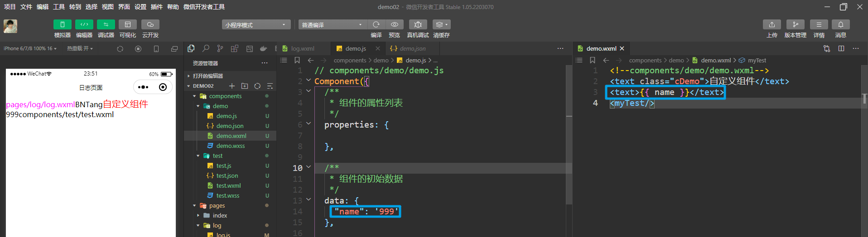Open Messages (消息) bell icon
This screenshot has width=868, height=237.
(x=841, y=24)
